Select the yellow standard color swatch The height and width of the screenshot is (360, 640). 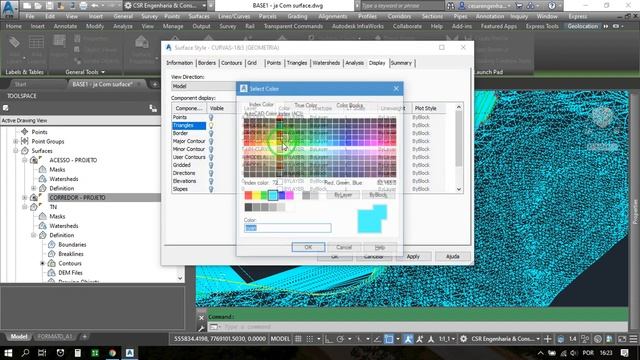click(256, 196)
